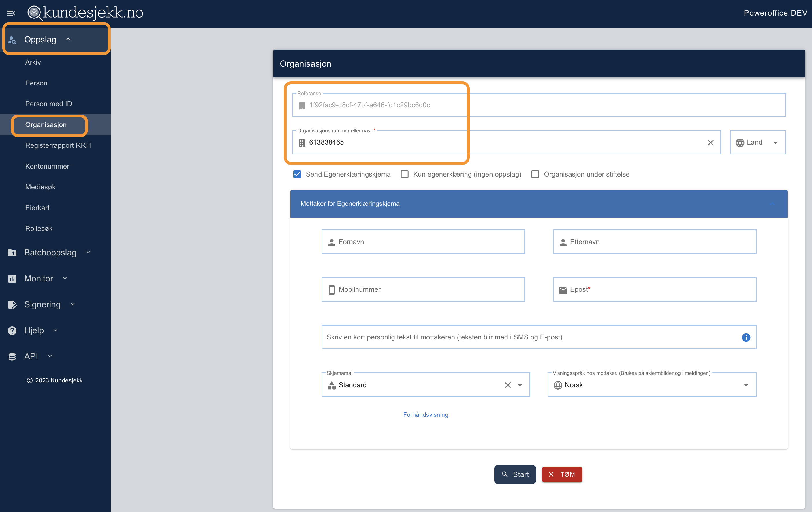The width and height of the screenshot is (812, 512).
Task: Open the info icon on personal text field
Action: [x=746, y=337]
